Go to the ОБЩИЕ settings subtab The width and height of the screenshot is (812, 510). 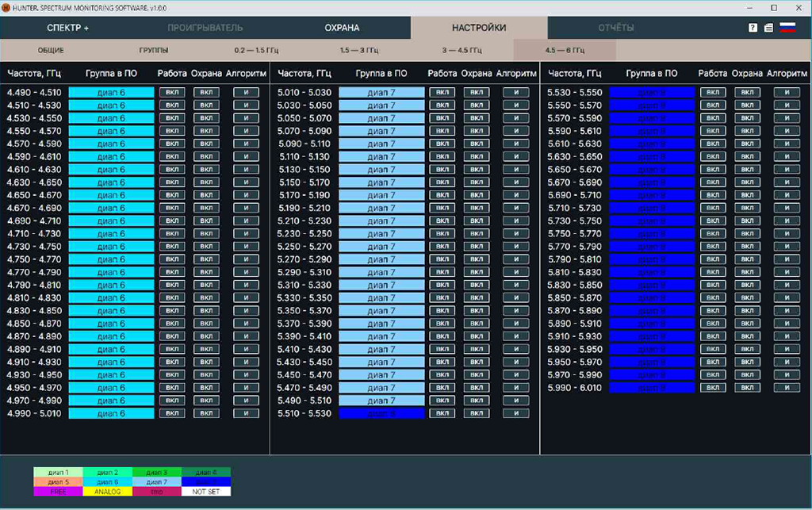[51, 50]
